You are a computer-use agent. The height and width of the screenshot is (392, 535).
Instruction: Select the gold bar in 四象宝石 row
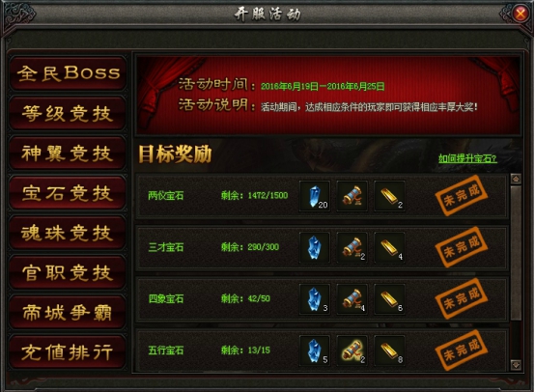point(389,299)
